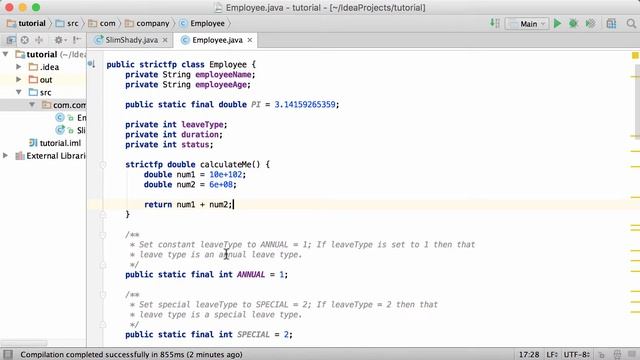Click the value 10e+102 in code
The width and height of the screenshot is (640, 360).
coord(225,175)
